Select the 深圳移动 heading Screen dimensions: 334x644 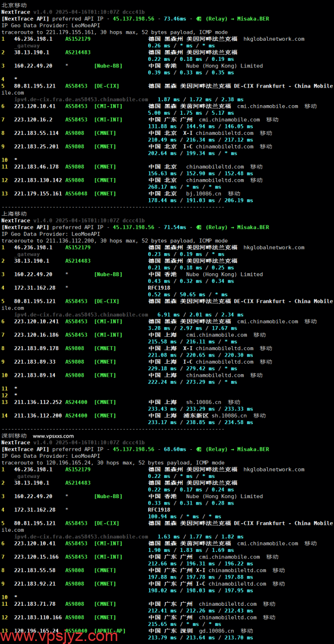click(14, 436)
